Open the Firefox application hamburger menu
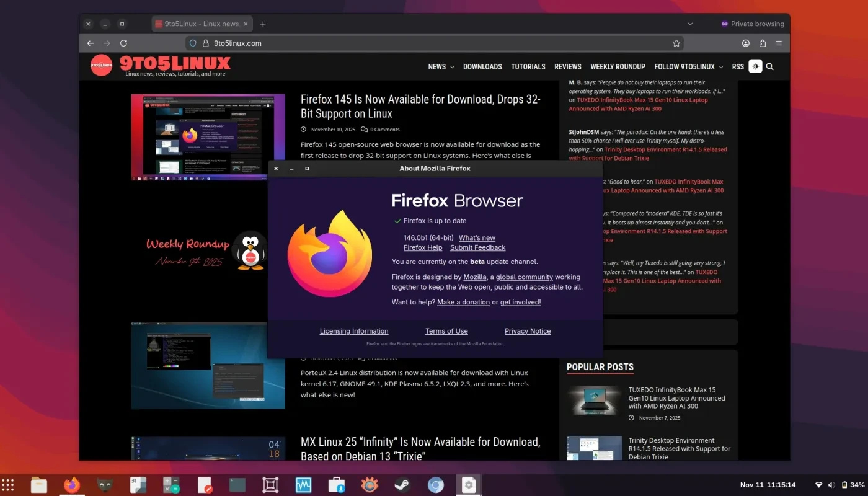 (x=779, y=43)
